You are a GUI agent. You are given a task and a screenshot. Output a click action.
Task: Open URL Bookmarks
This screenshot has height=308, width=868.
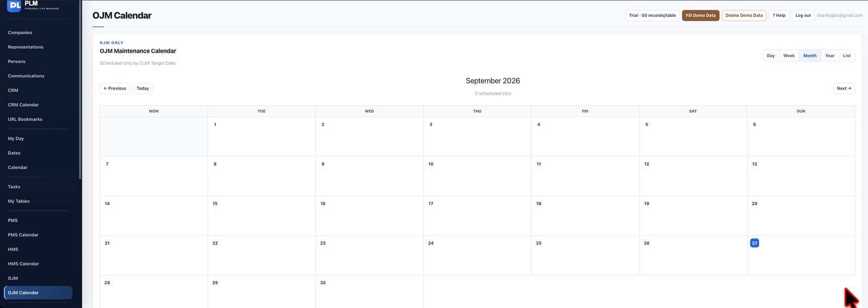click(25, 119)
